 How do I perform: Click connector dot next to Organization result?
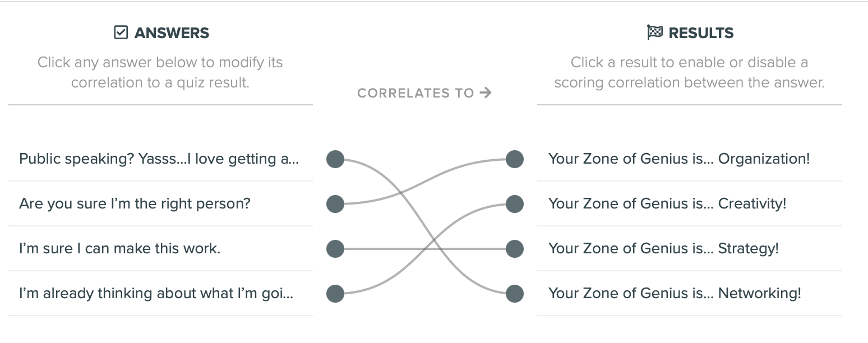point(515,159)
